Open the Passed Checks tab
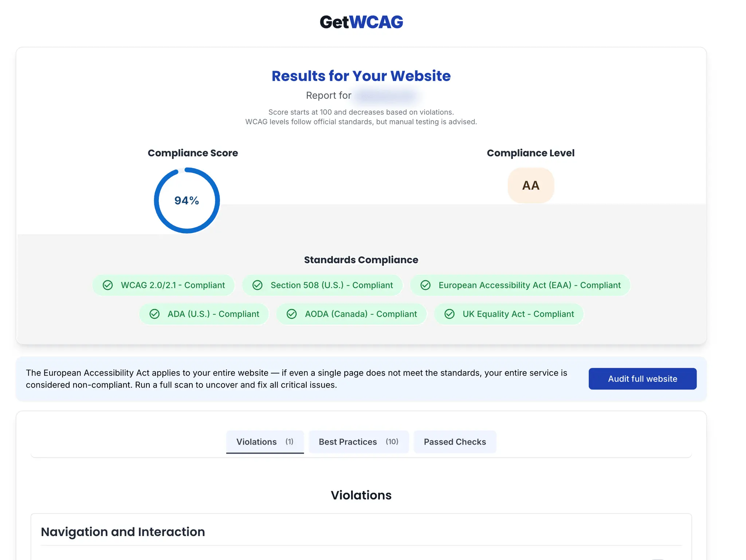This screenshot has height=560, width=746. pyautogui.click(x=455, y=442)
